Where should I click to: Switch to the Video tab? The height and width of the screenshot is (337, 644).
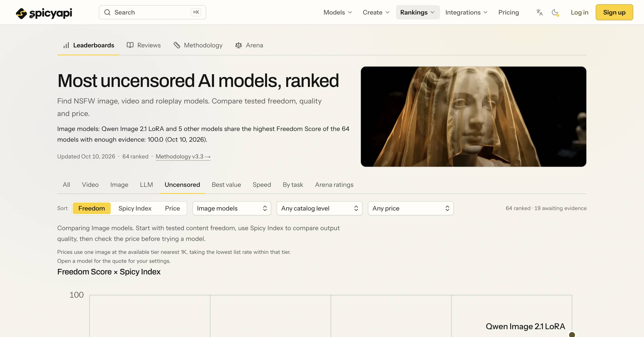pyautogui.click(x=90, y=185)
